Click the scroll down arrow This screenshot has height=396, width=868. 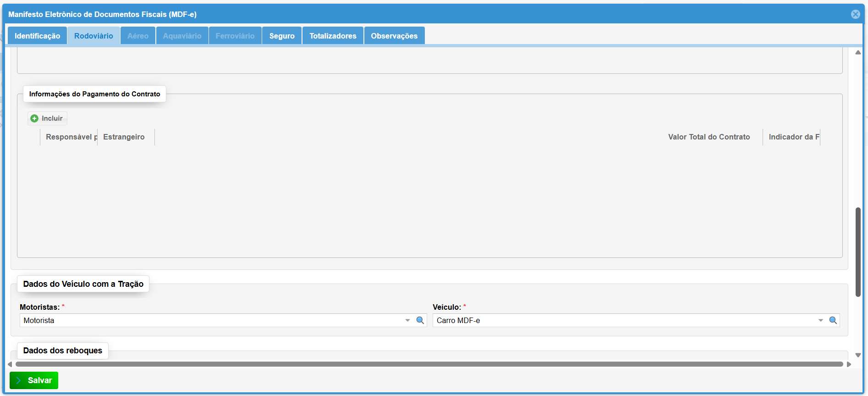(858, 355)
